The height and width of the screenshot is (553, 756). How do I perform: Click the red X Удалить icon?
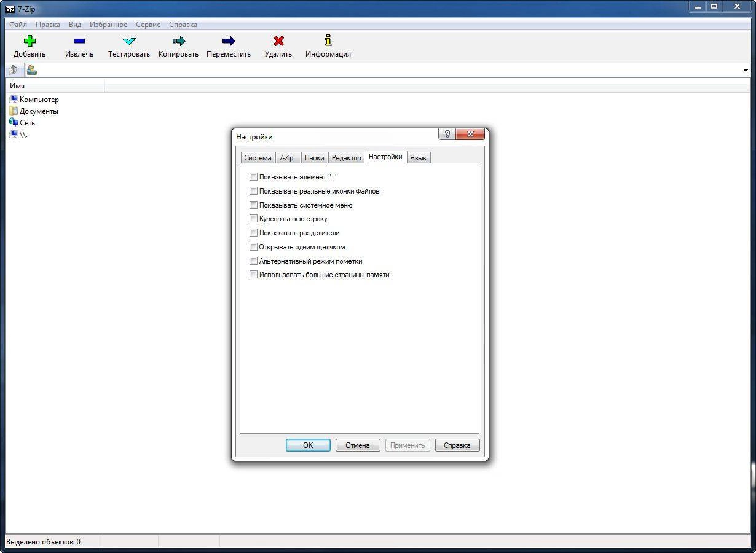click(x=278, y=41)
